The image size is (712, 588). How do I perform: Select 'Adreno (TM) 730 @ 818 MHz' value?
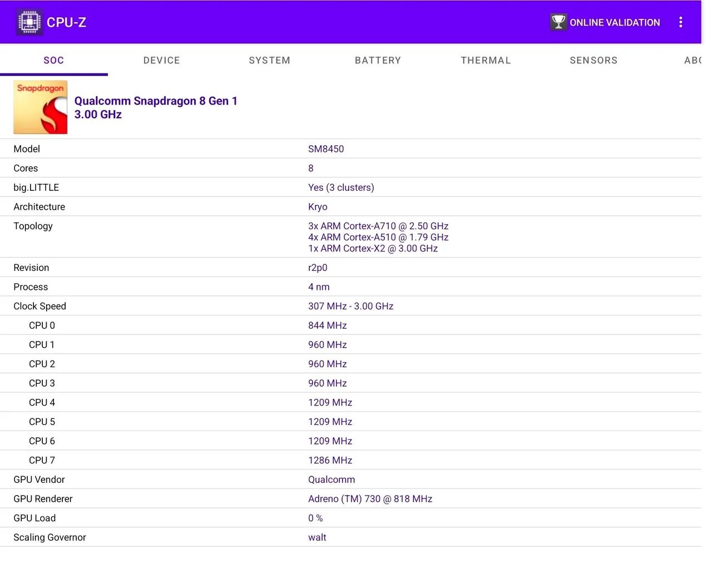point(370,499)
